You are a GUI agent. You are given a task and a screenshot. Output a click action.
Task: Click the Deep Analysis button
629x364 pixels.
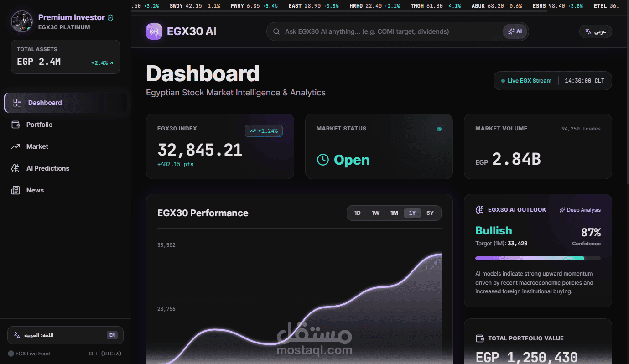point(580,210)
